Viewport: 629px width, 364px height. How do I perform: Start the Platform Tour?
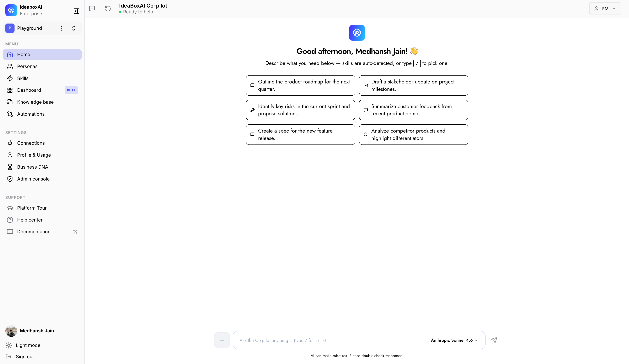42,208
